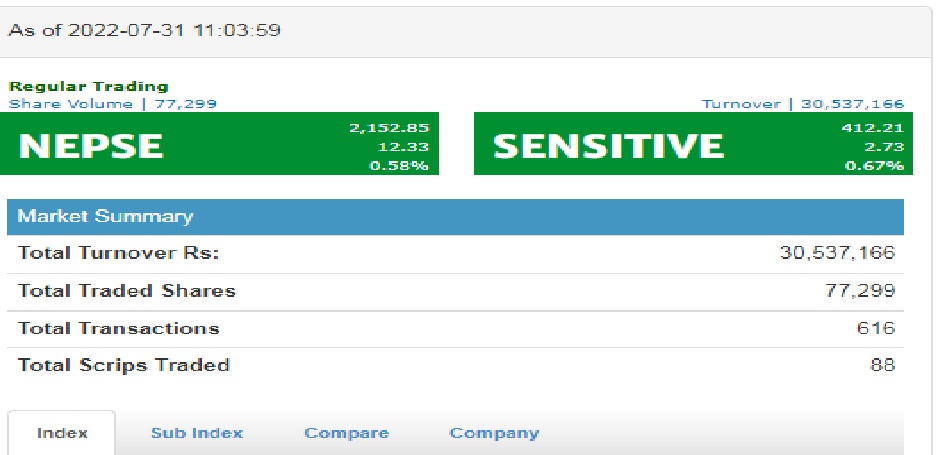Select the Total Scripts Traded label

(124, 365)
